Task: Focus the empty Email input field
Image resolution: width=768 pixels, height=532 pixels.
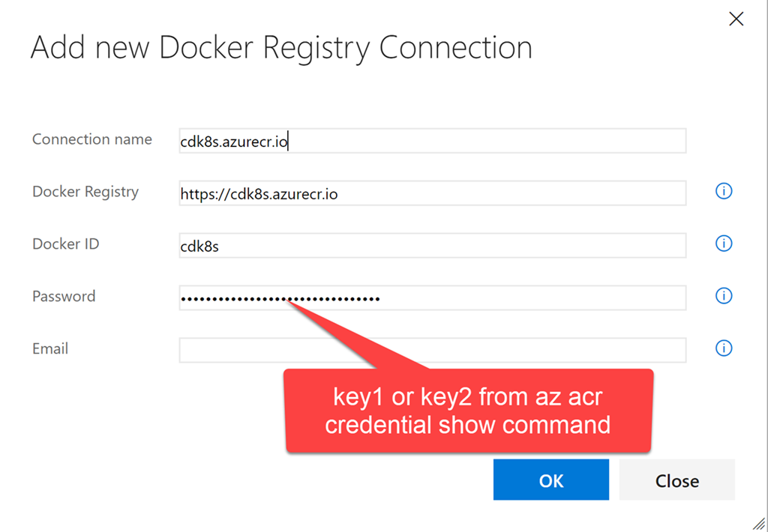Action: pos(432,350)
